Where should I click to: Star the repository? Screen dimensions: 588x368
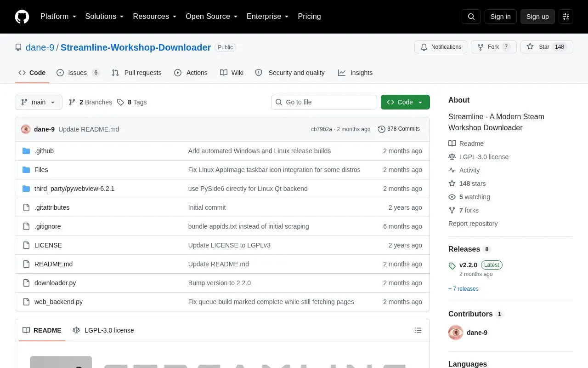tap(547, 47)
